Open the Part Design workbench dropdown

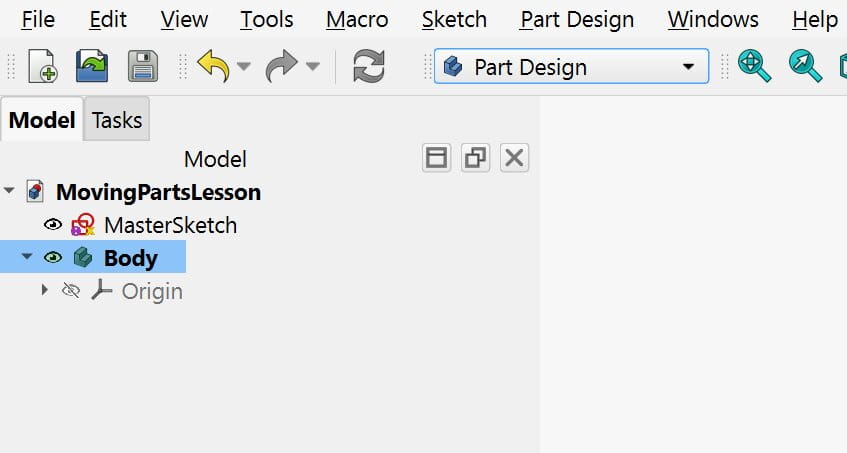click(x=571, y=67)
